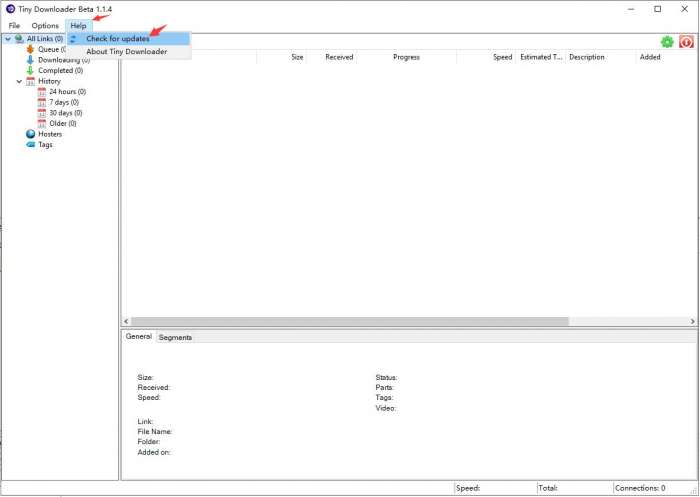Viewport: 700px width, 497px height.
Task: Open the Options menu
Action: pos(45,25)
